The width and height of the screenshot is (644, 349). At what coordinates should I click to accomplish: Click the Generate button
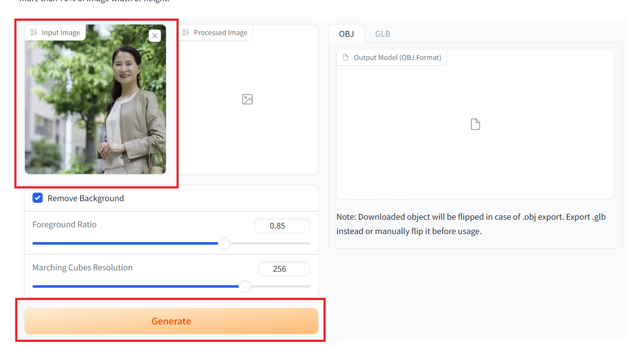point(171,321)
